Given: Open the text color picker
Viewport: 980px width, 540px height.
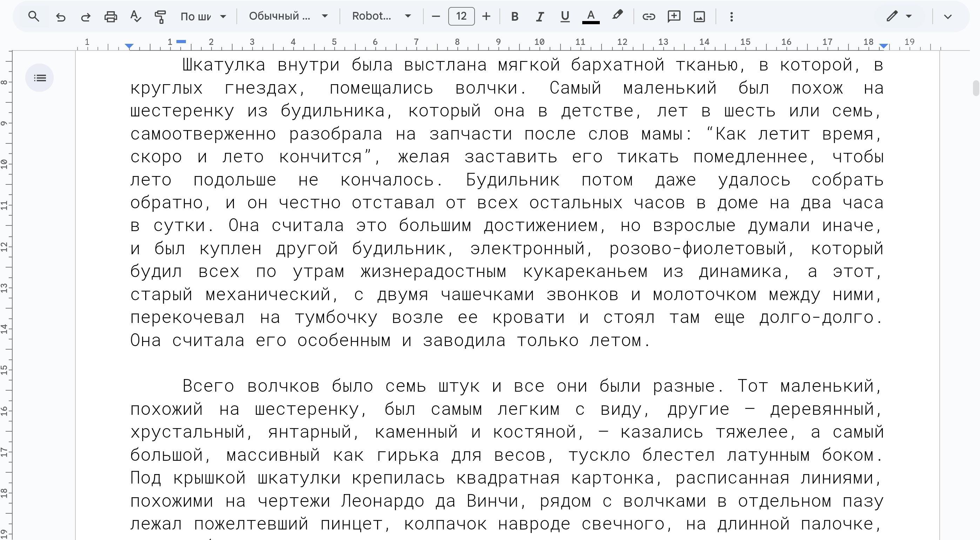Looking at the screenshot, I should tap(590, 16).
